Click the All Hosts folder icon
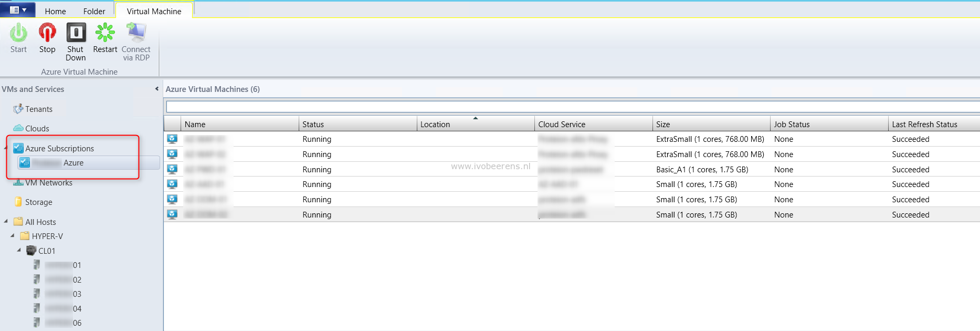The width and height of the screenshot is (980, 331). tap(18, 221)
